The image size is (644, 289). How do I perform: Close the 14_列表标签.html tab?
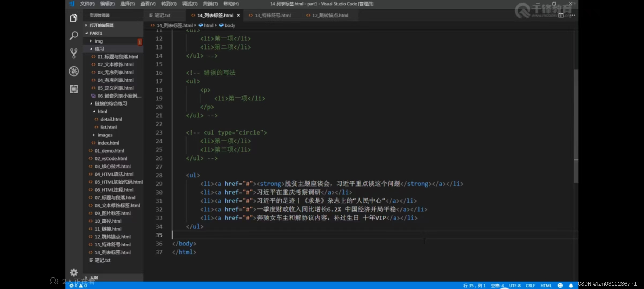[x=238, y=16]
